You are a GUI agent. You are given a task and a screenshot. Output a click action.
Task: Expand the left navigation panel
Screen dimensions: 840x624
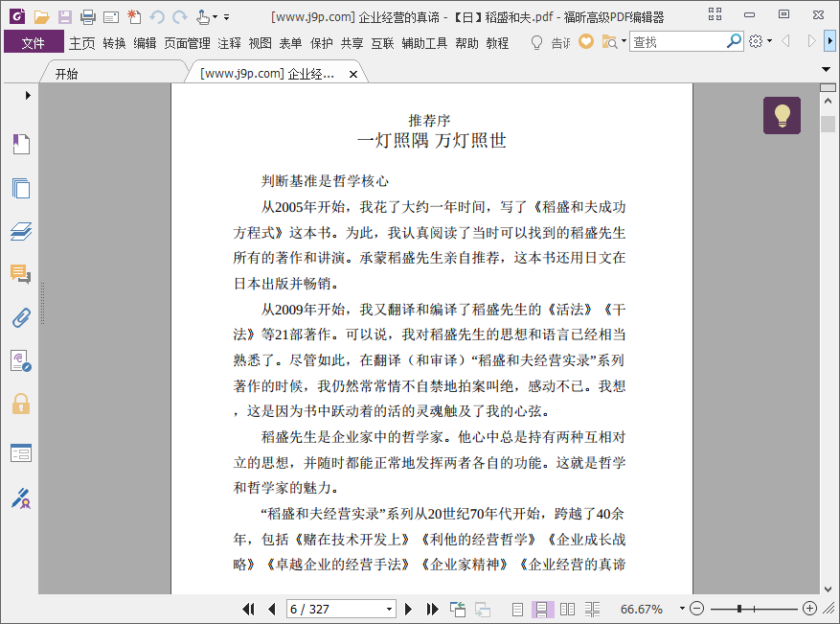click(28, 96)
